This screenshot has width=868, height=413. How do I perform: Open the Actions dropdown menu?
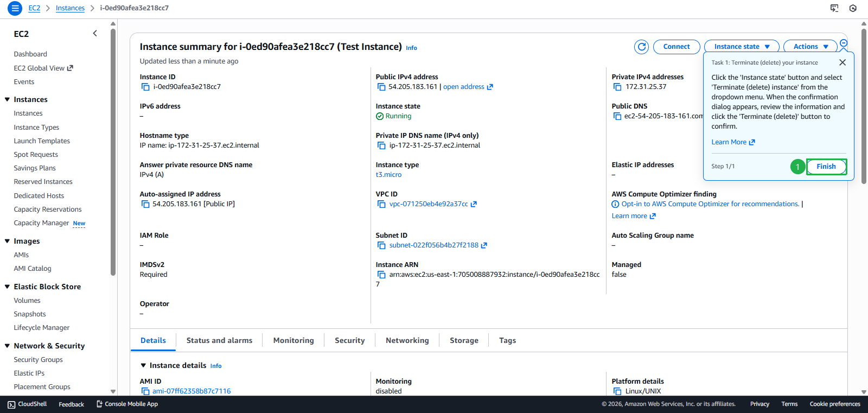point(810,47)
